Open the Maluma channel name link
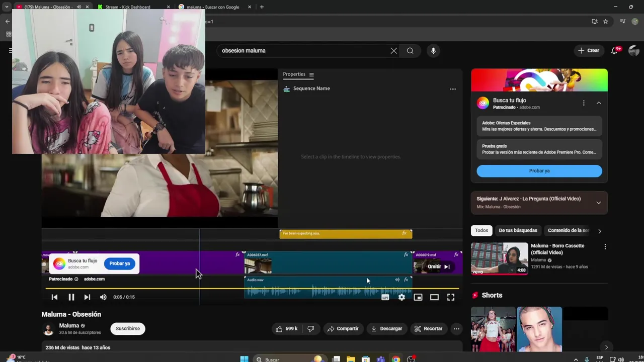The width and height of the screenshot is (644, 362). pyautogui.click(x=69, y=326)
